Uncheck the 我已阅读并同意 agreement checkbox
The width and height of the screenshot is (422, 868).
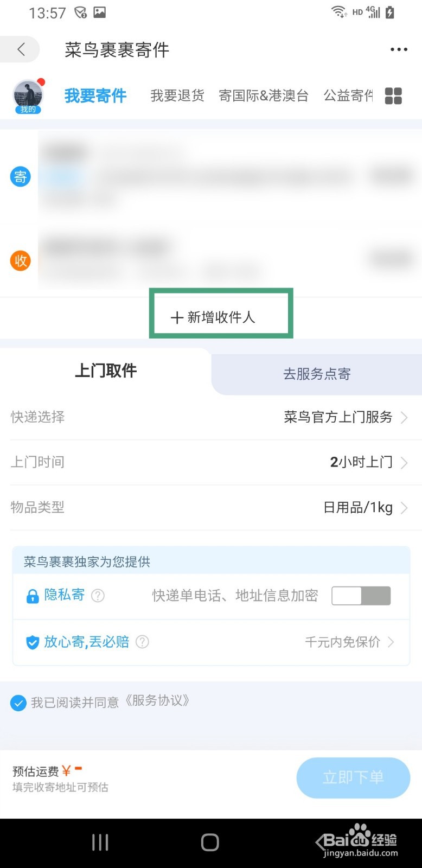(x=18, y=703)
